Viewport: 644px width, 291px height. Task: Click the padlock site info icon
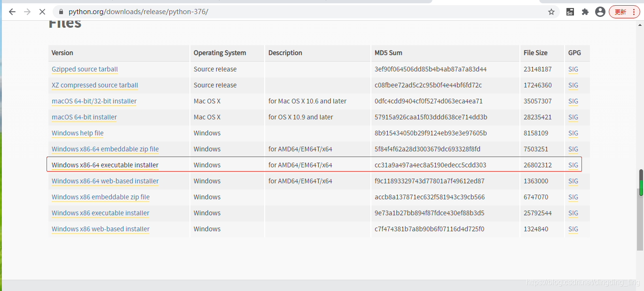(x=61, y=12)
